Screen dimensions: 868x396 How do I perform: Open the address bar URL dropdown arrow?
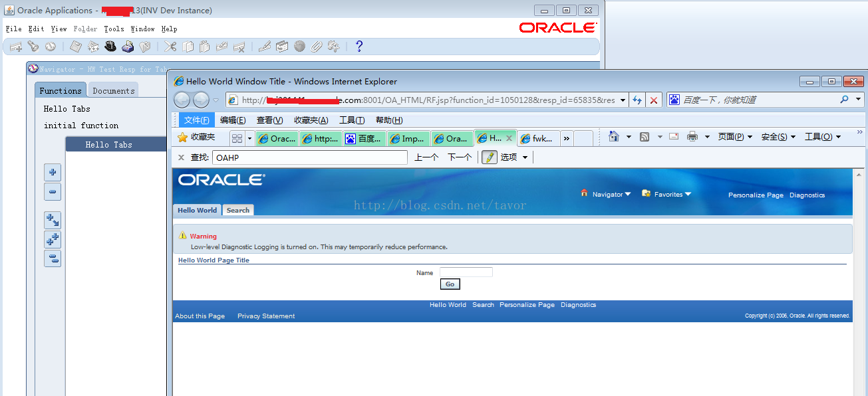coord(623,100)
